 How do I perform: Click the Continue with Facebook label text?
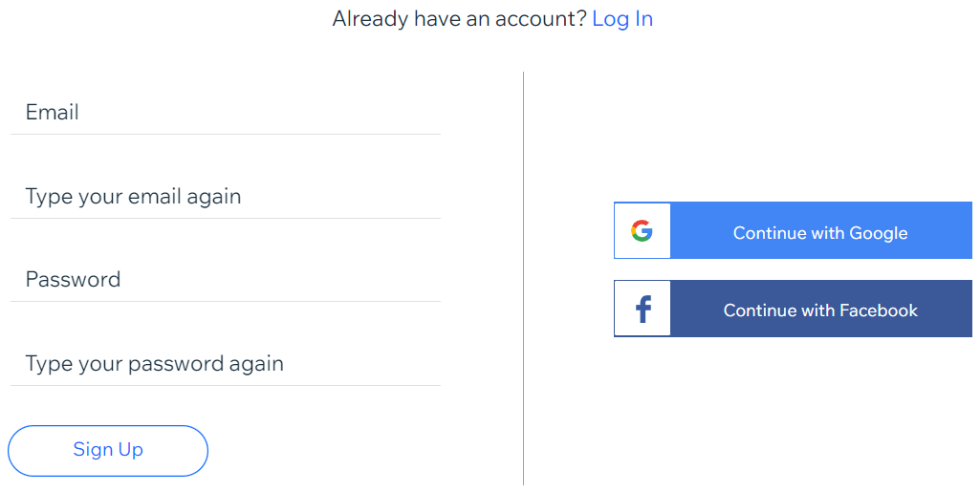tap(820, 310)
